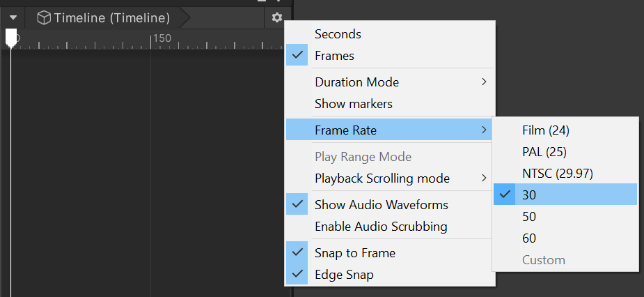The image size is (644, 297).
Task: Enable Audio Scrubbing option
Action: click(381, 227)
